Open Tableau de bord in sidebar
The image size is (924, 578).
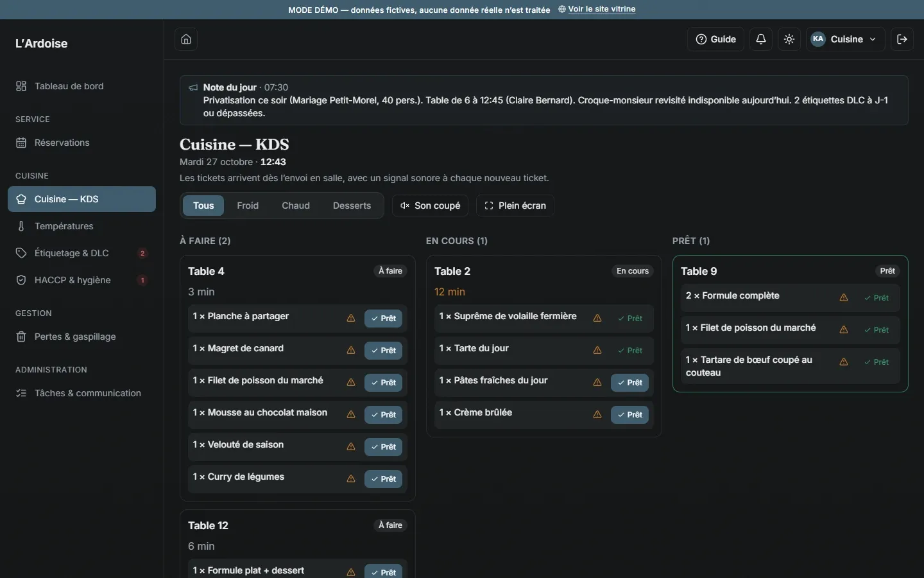81,86
